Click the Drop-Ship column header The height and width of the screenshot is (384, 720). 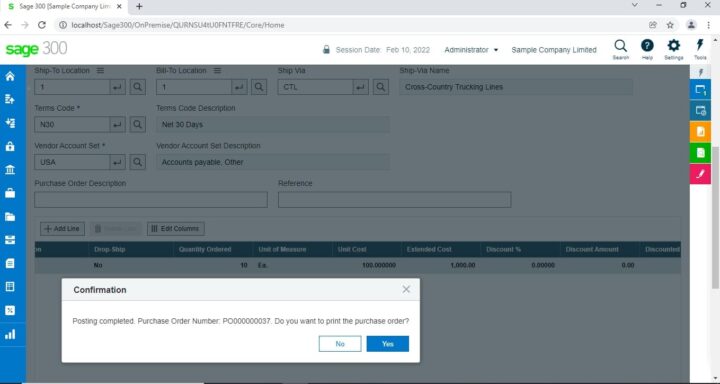(x=130, y=249)
